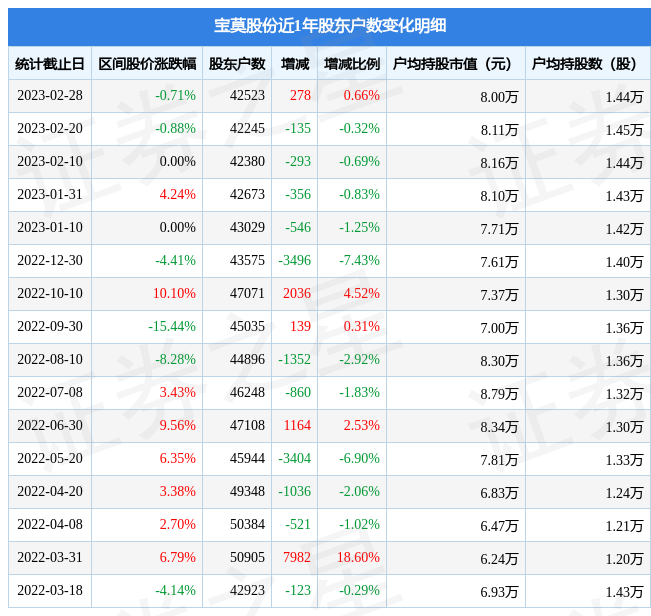Click date cell 2022-12-30
Screen dimensions: 651x616
[50, 260]
